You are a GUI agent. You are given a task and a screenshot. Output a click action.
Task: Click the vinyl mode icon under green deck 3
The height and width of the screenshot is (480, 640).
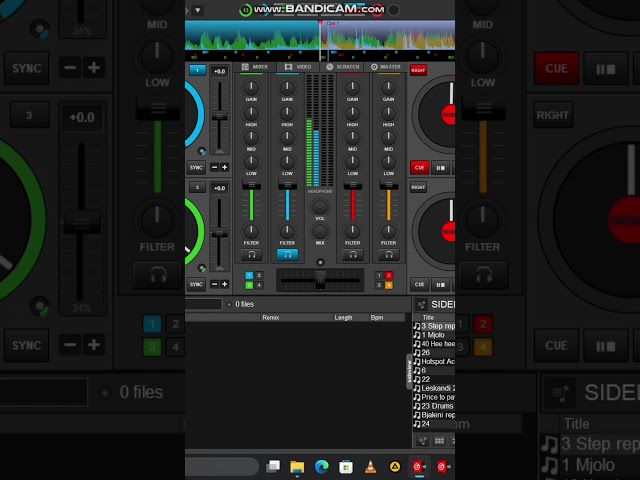point(202,268)
